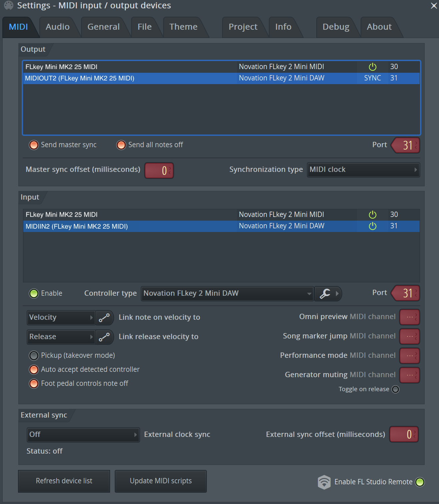
Task: Open the Release dropdown
Action: pos(61,337)
